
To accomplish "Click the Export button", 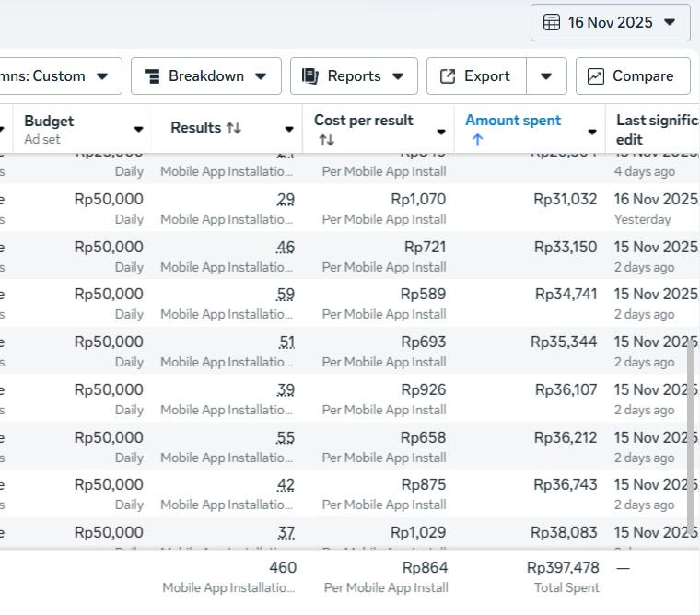I will [476, 76].
